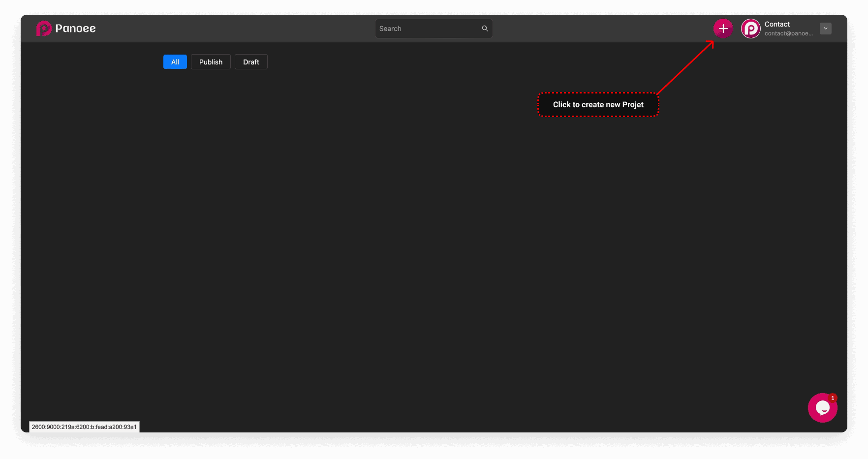The image size is (868, 459).
Task: Click the Panoee wordmark text
Action: pos(75,29)
